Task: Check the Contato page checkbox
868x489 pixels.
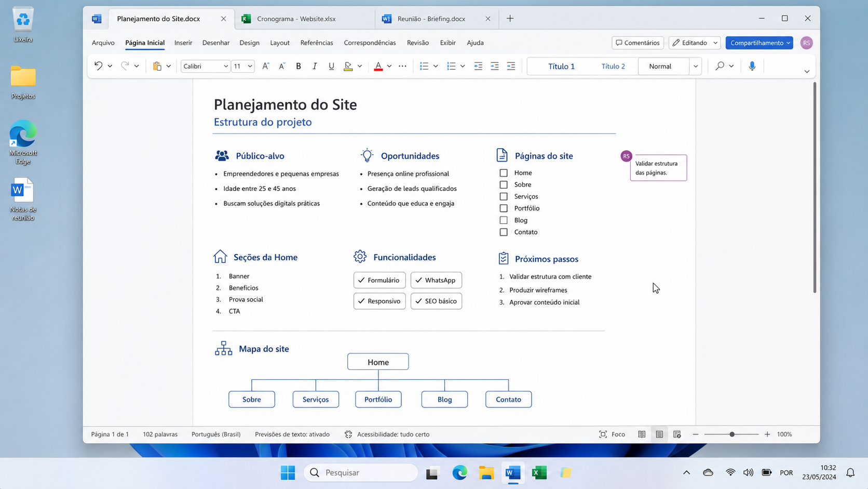Action: click(504, 232)
